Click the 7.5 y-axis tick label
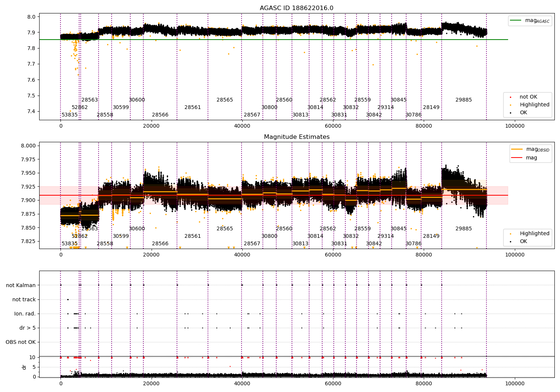 tap(31, 96)
